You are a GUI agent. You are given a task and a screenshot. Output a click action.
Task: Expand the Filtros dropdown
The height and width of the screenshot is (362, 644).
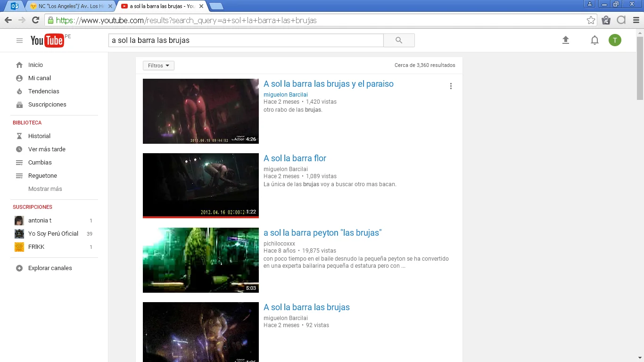158,66
